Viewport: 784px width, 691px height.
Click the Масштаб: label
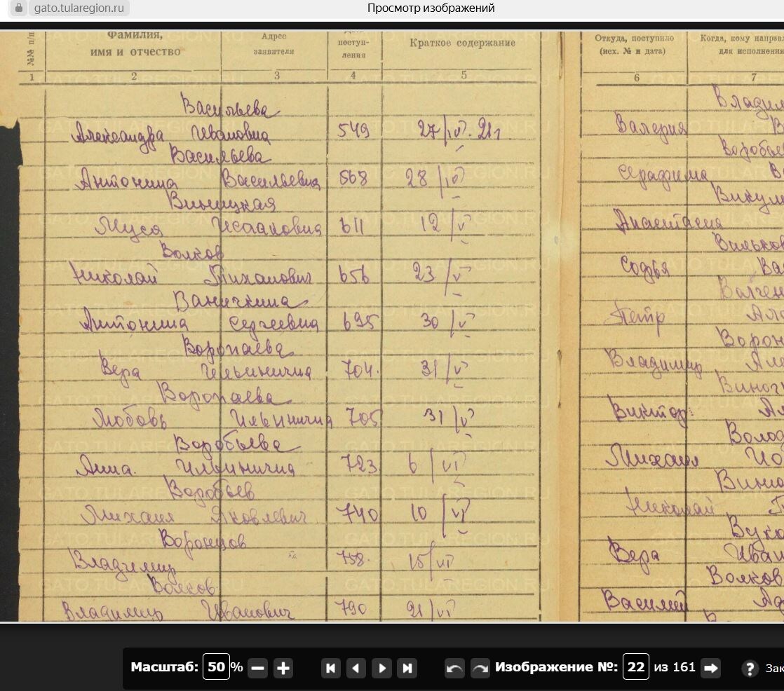coord(164,667)
